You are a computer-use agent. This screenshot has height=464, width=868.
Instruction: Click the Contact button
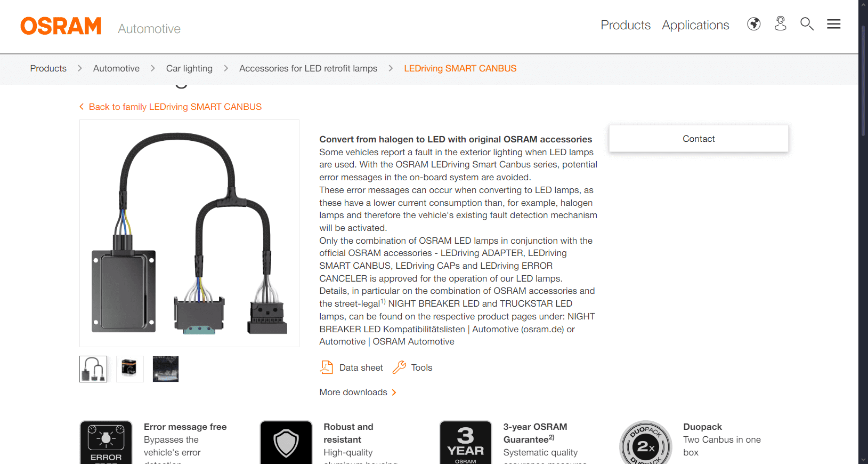coord(699,139)
